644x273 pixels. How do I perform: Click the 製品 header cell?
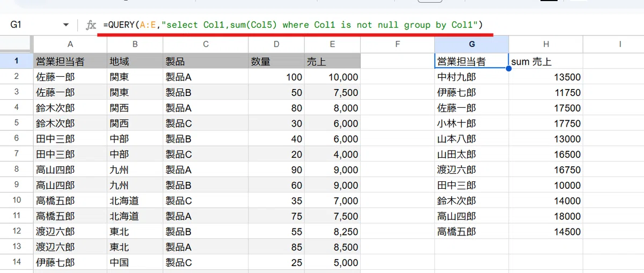click(206, 61)
